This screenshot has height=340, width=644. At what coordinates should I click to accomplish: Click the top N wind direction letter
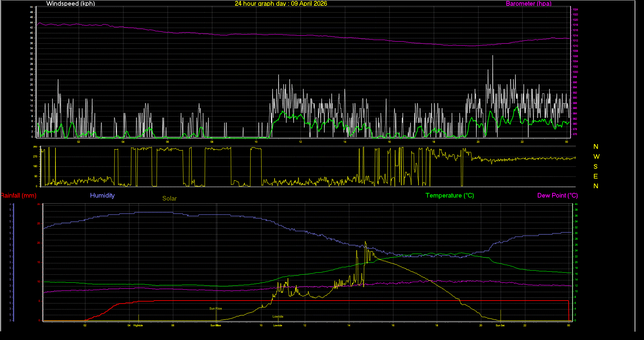pos(596,147)
